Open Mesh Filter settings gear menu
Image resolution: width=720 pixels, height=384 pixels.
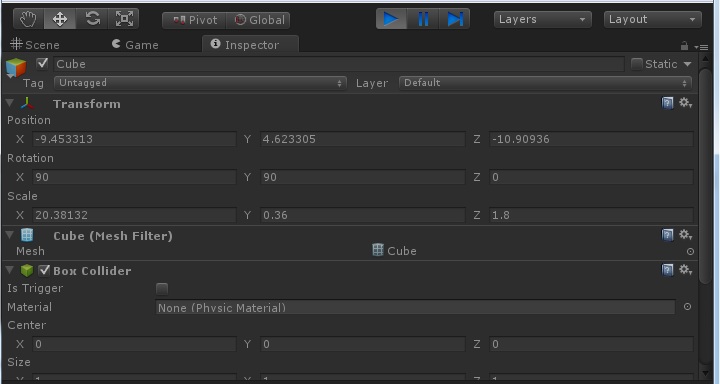point(685,235)
